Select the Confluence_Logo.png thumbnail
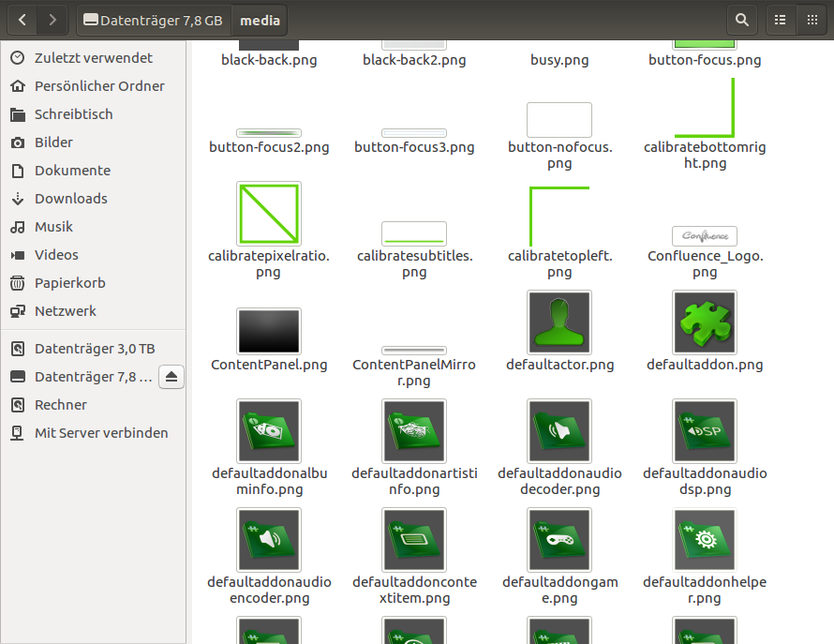 705,236
